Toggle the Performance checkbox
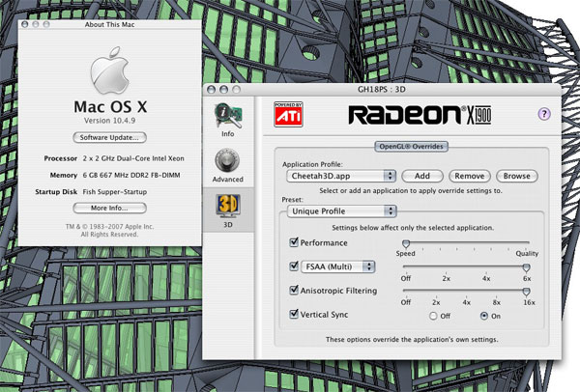 tap(294, 242)
